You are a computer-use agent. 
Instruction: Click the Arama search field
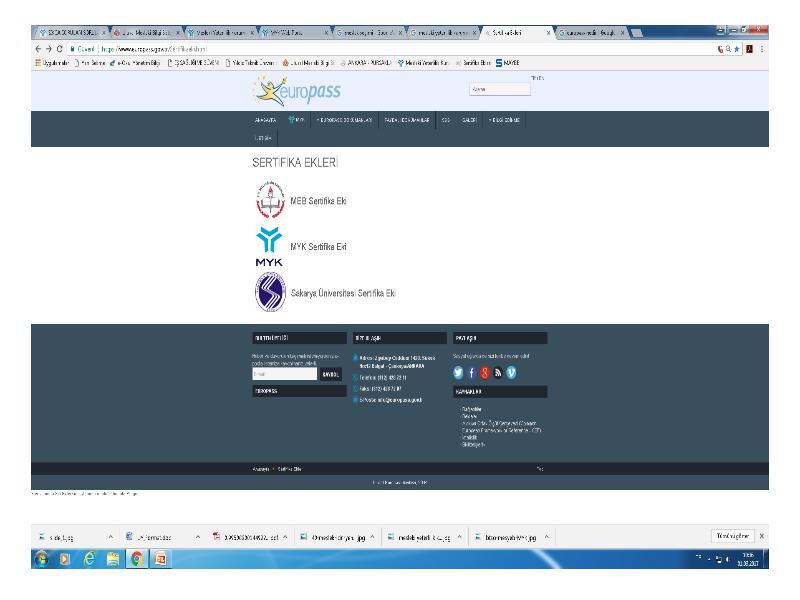coord(500,89)
